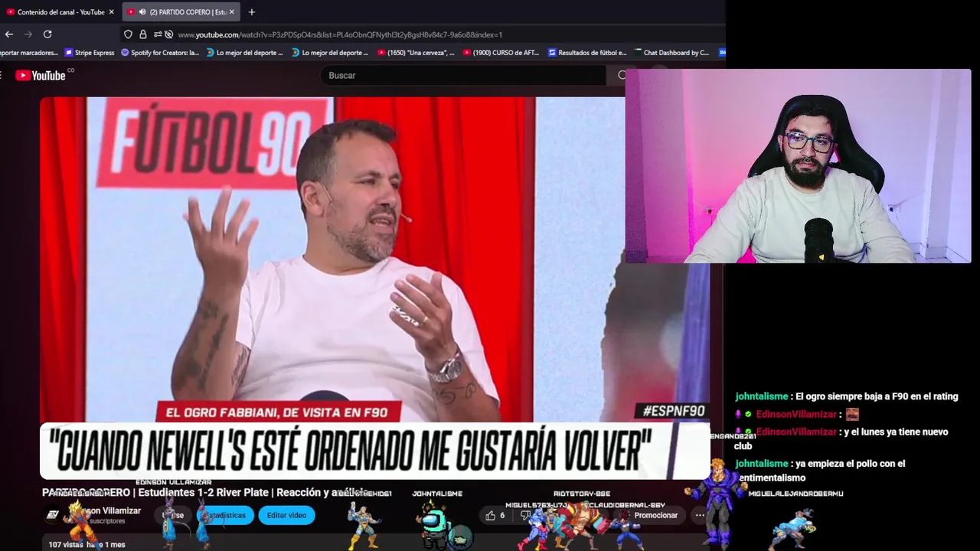The height and width of the screenshot is (551, 980).
Task: Click chat message 'y el lunes ya tiene nuevo club'
Action: coord(841,438)
